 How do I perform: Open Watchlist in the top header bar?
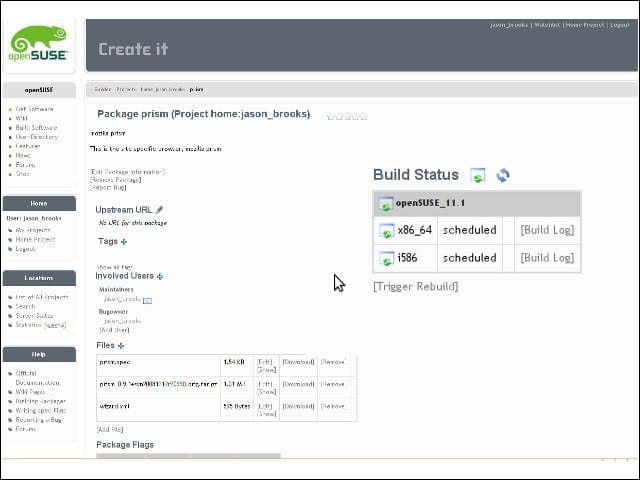pos(547,25)
